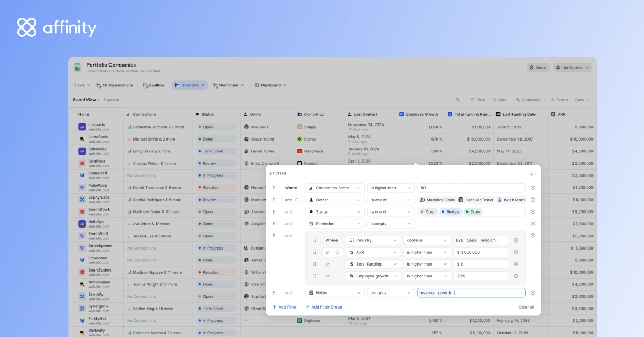644x337 pixels.
Task: Open the Owner field dropdown
Action: [335, 200]
